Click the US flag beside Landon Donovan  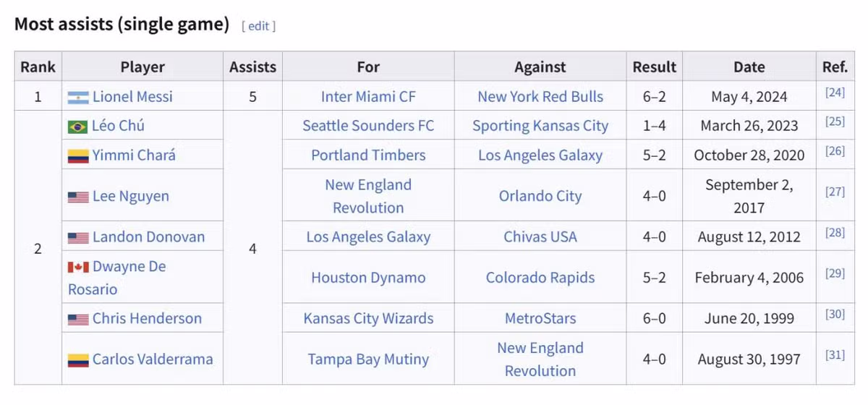click(78, 237)
